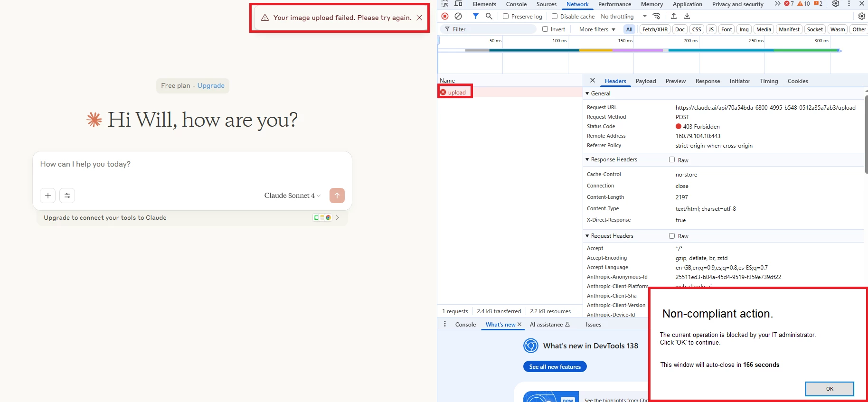Switch to the Elements tab
This screenshot has width=868, height=402.
[484, 4]
